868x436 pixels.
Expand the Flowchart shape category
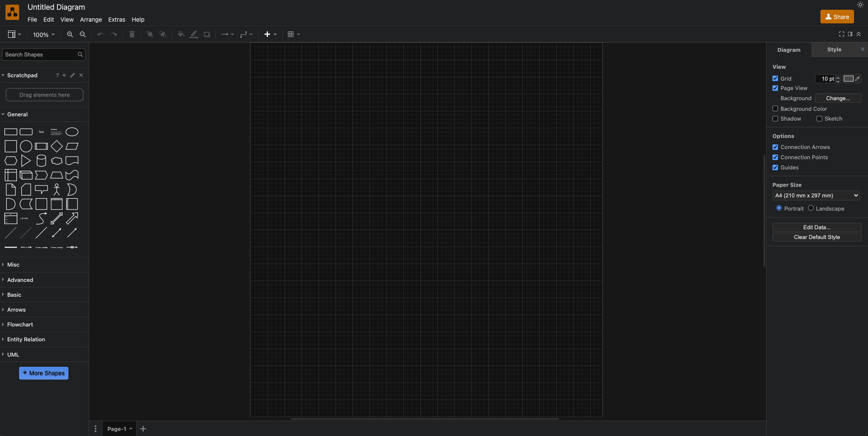[20, 325]
